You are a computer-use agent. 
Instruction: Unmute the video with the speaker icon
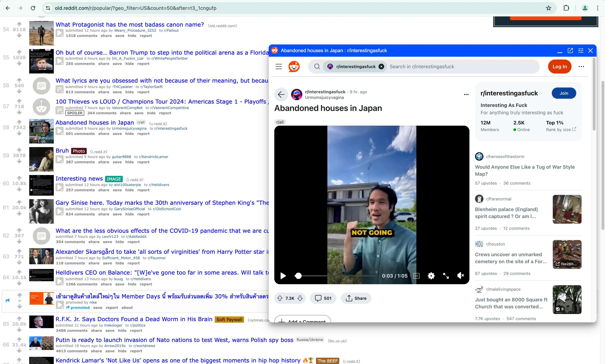(x=461, y=276)
